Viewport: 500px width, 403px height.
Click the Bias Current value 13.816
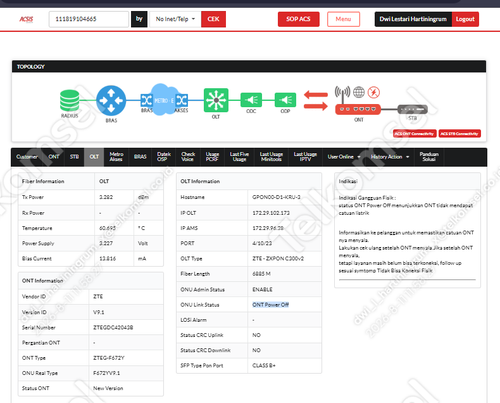click(x=108, y=259)
